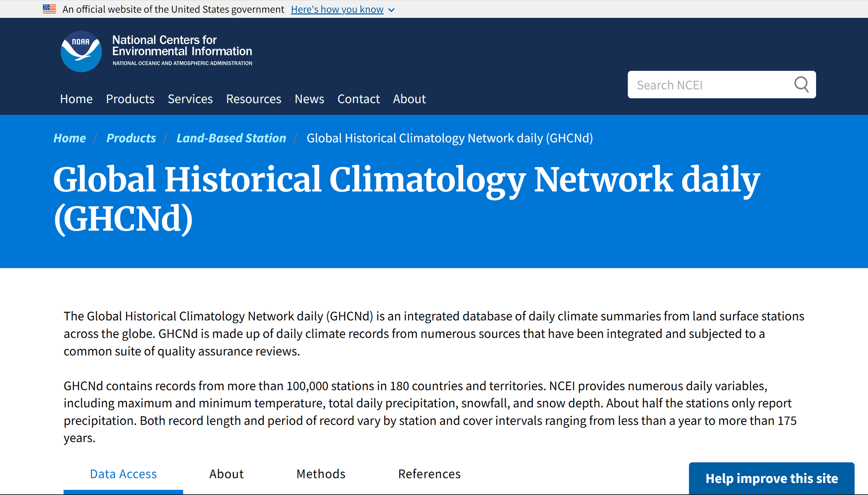Select the About tab below description
The width and height of the screenshot is (868, 495).
click(x=226, y=474)
